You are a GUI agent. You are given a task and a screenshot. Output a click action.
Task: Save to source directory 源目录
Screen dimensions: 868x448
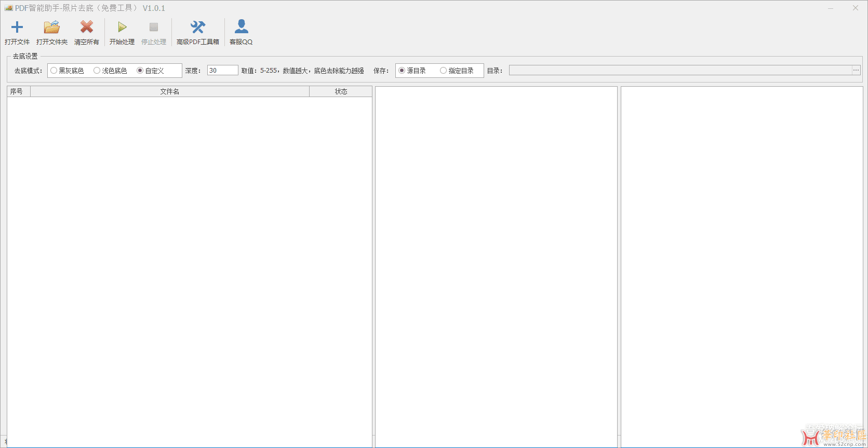tap(402, 71)
